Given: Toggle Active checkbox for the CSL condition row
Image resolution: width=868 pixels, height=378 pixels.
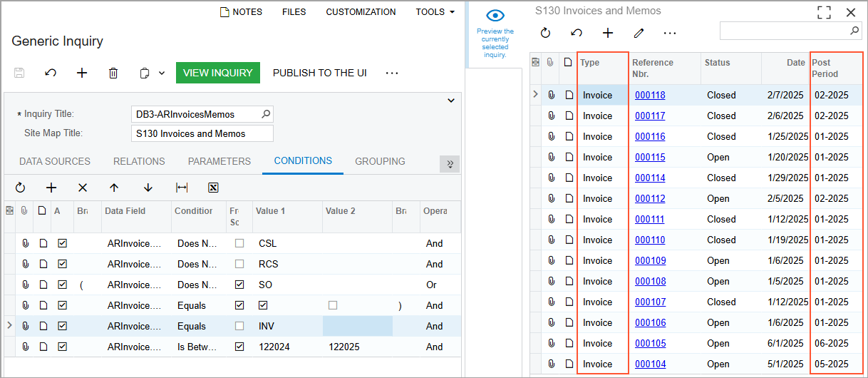Looking at the screenshot, I should pos(62,243).
